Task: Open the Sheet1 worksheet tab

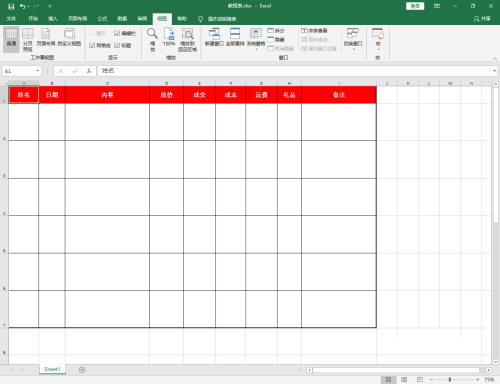Action: (x=52, y=369)
